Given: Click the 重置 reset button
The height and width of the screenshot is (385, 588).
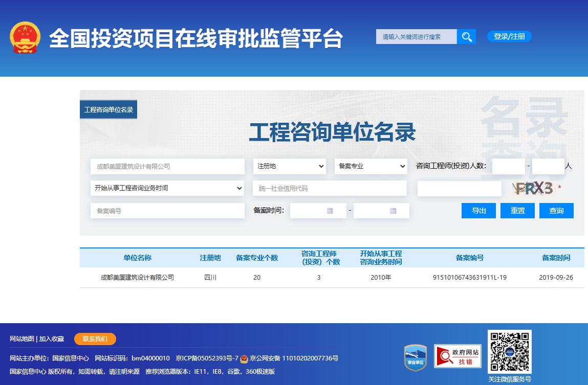Looking at the screenshot, I should tap(517, 211).
